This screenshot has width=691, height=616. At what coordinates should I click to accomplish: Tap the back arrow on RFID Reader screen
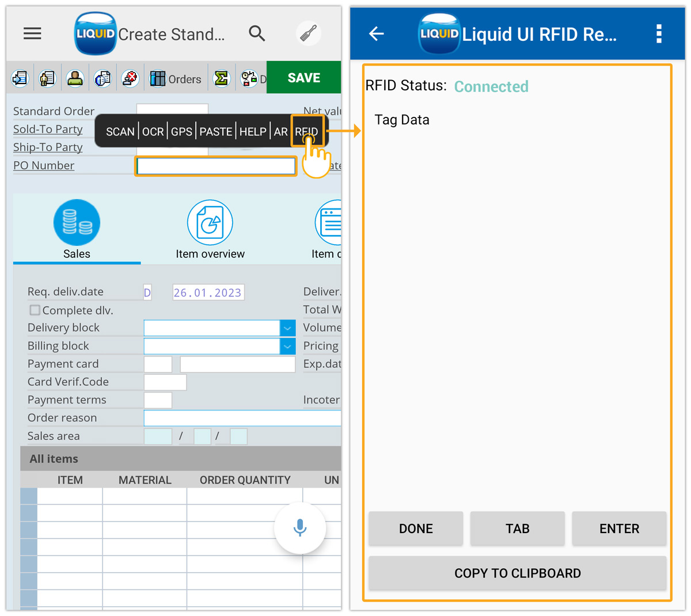click(x=376, y=33)
